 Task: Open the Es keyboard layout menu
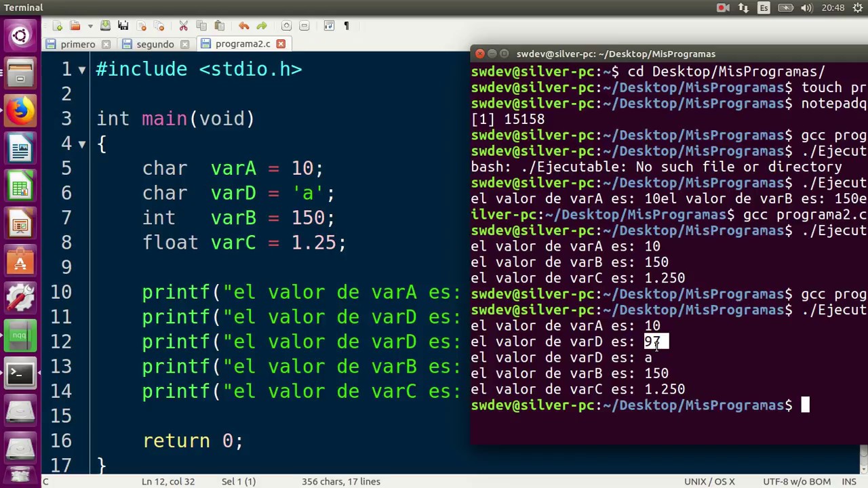[x=764, y=7]
